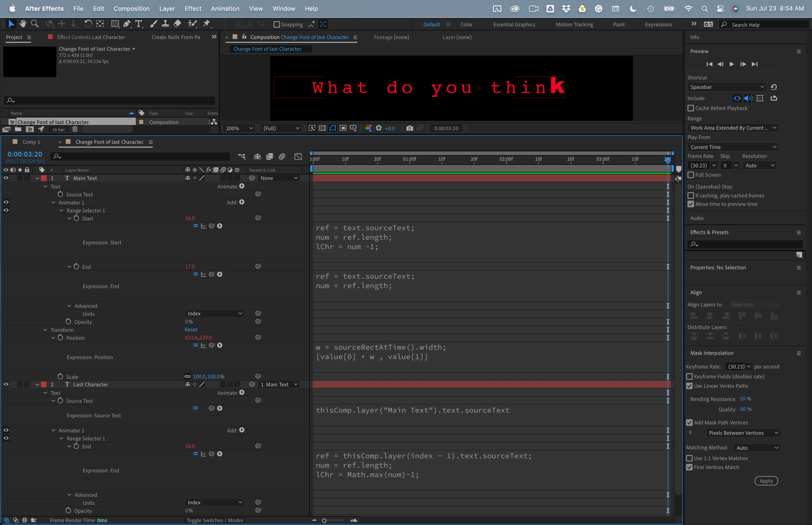Click the Apply button in Mask Interpolation

(766, 481)
